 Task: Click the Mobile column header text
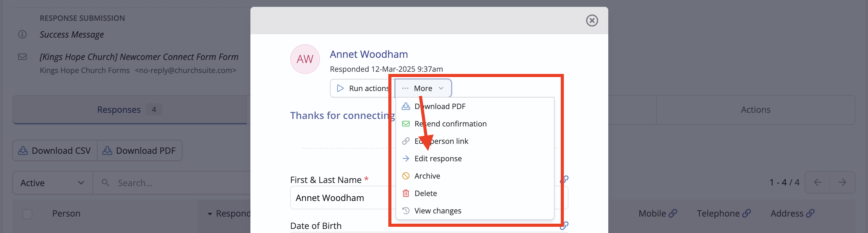pyautogui.click(x=652, y=213)
